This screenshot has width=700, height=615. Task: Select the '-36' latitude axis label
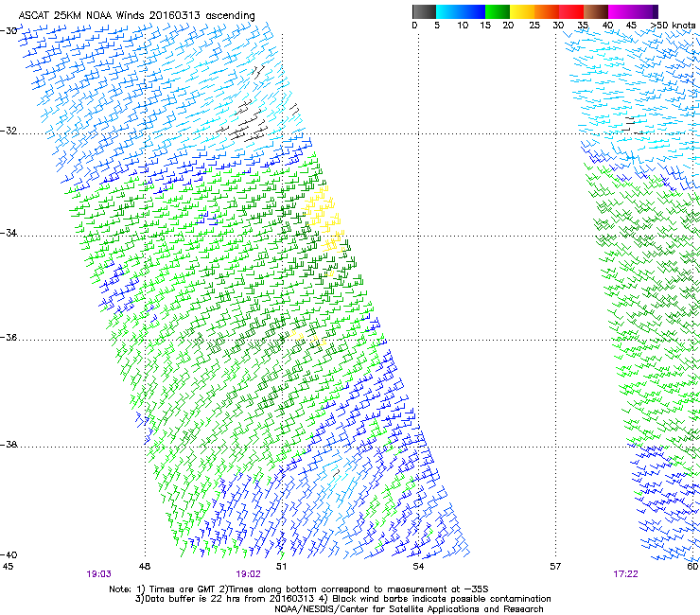(9, 337)
